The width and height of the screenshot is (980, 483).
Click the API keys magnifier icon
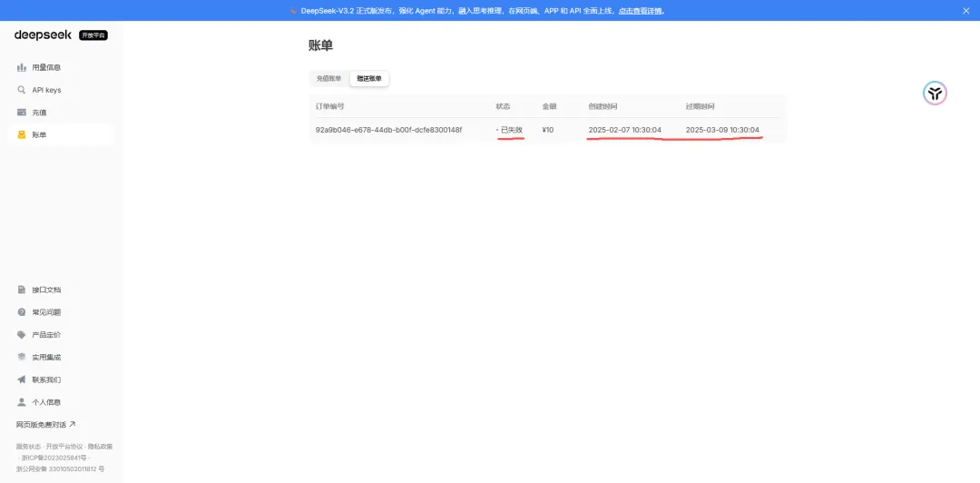(x=21, y=90)
